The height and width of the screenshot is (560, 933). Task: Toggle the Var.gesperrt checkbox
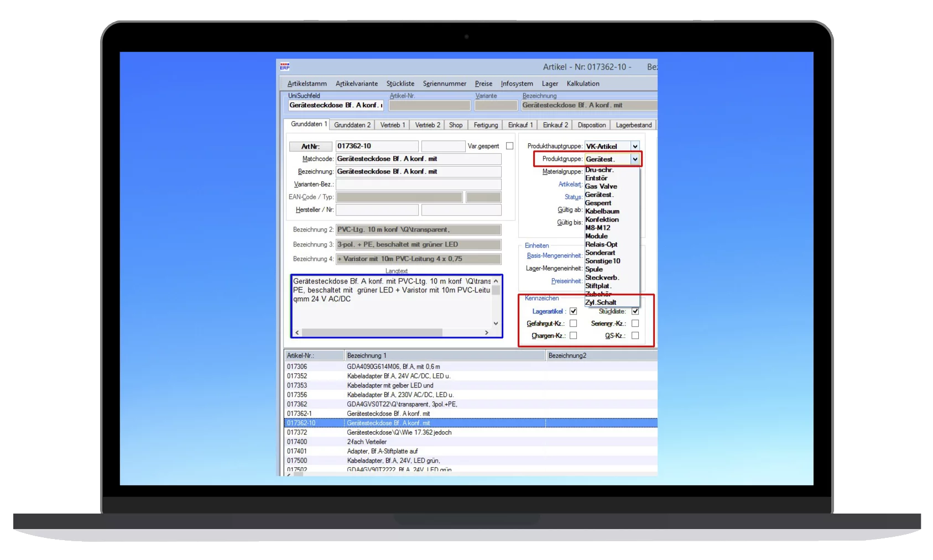509,146
